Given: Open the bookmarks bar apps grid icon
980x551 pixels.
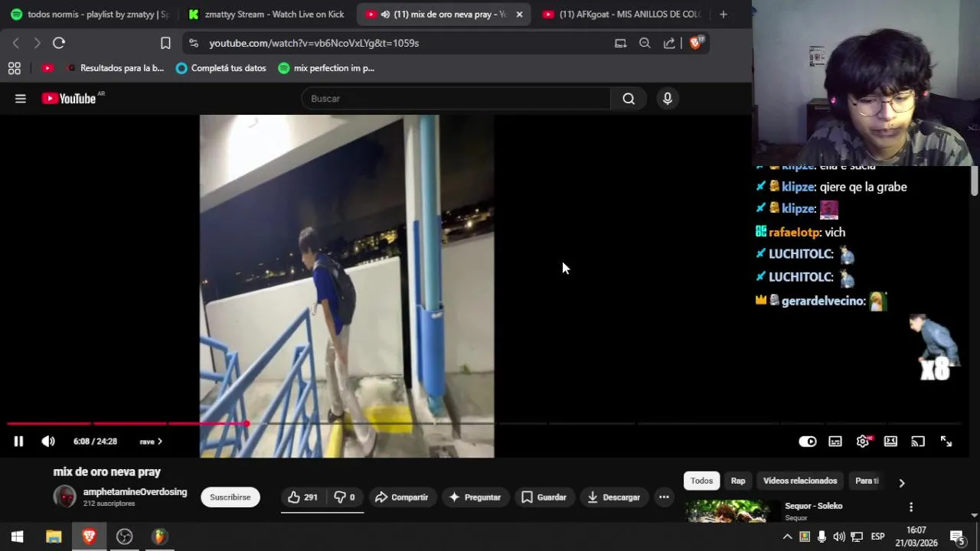Looking at the screenshot, I should 14,68.
